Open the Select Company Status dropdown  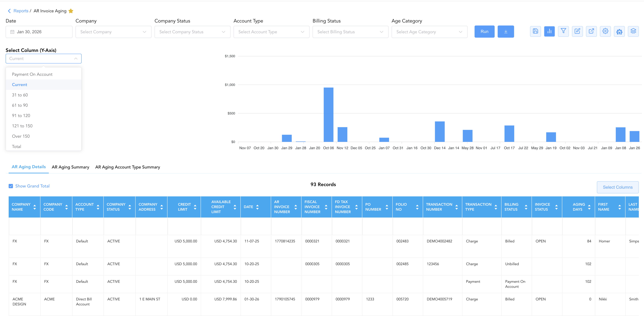(192, 32)
